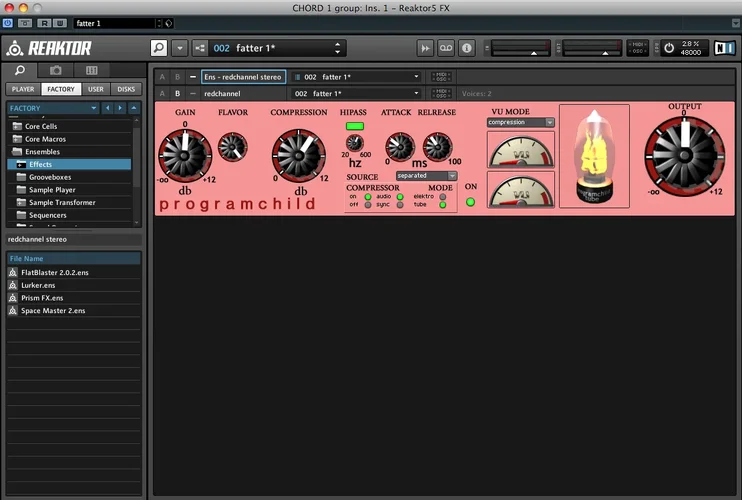Click the magnifier browser button beside Reaktor logo
The height and width of the screenshot is (500, 742).
click(x=159, y=48)
